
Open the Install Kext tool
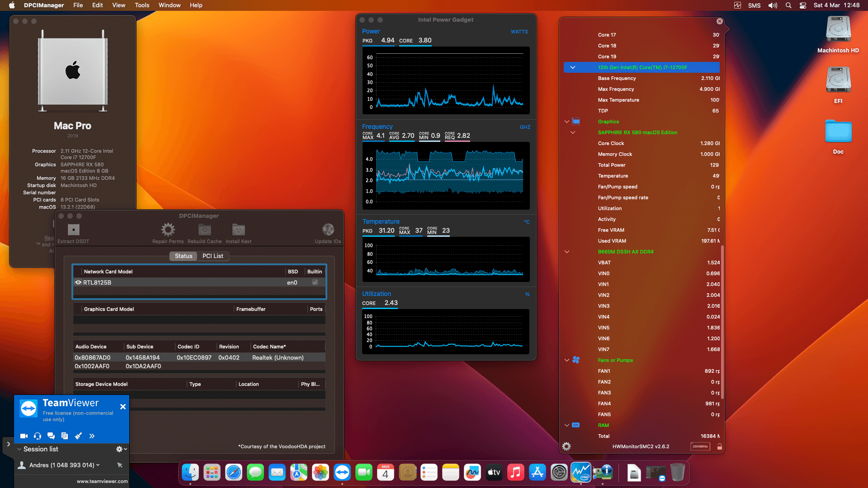point(238,230)
